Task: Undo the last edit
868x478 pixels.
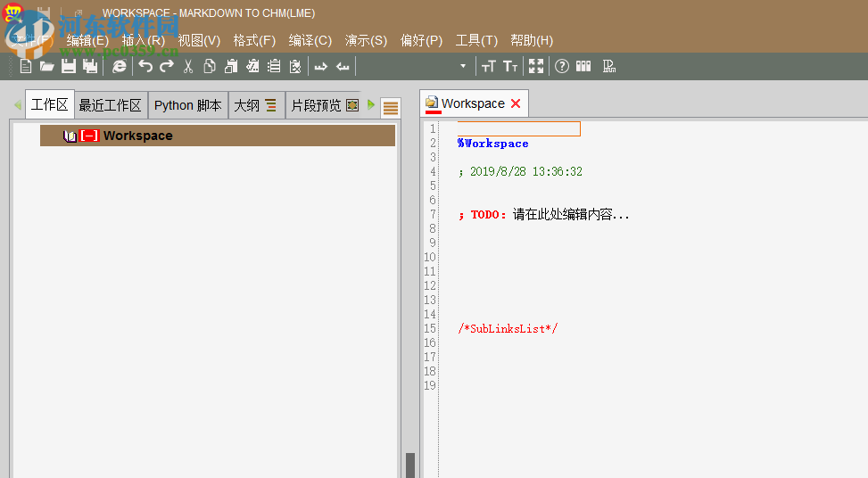Action: (145, 66)
